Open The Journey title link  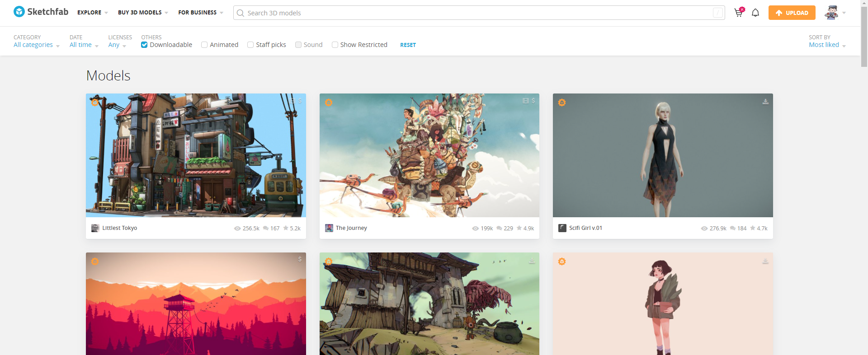pyautogui.click(x=351, y=228)
